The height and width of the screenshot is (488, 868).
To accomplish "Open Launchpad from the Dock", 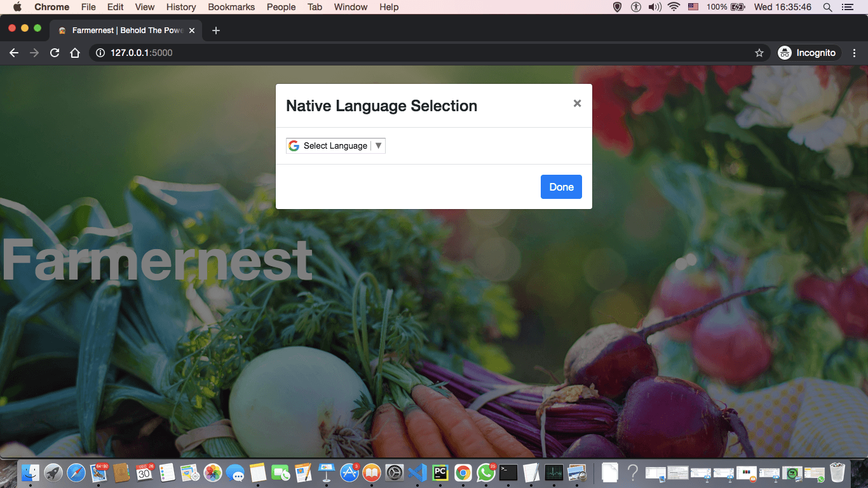I will [53, 472].
